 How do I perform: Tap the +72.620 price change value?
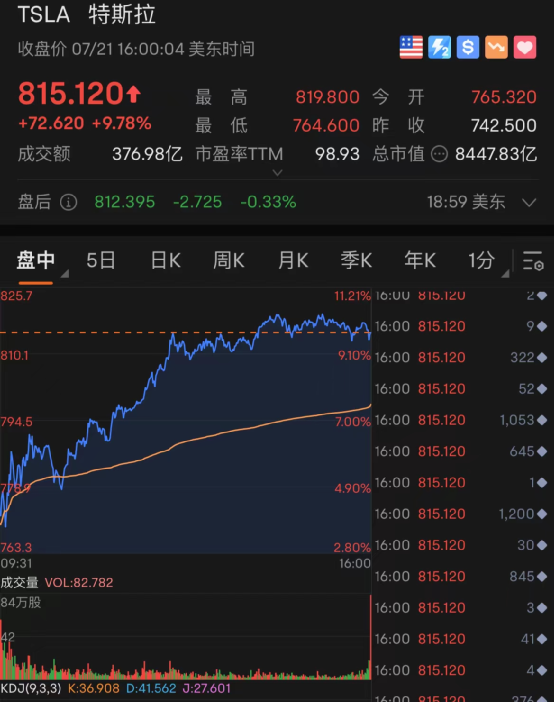point(51,123)
